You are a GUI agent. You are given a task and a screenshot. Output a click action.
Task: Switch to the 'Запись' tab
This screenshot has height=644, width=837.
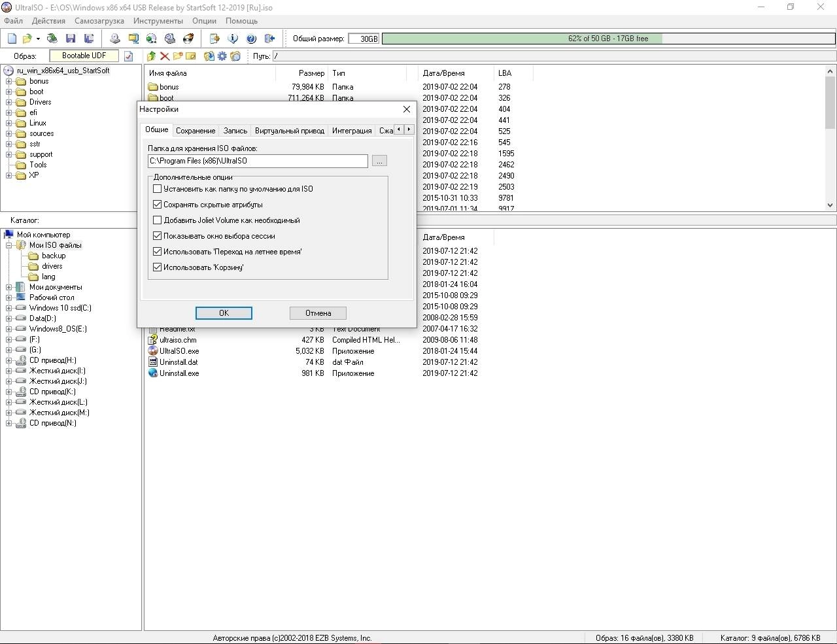click(235, 131)
